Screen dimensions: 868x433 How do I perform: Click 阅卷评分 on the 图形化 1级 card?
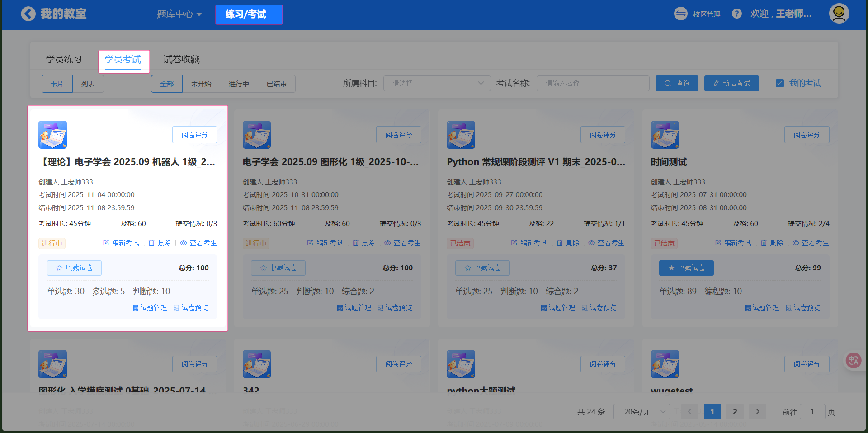tap(398, 135)
